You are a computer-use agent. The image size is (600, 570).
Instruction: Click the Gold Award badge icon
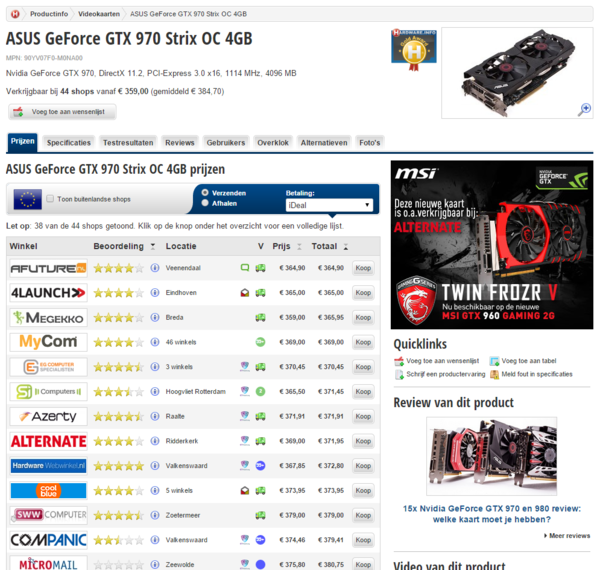[x=414, y=50]
